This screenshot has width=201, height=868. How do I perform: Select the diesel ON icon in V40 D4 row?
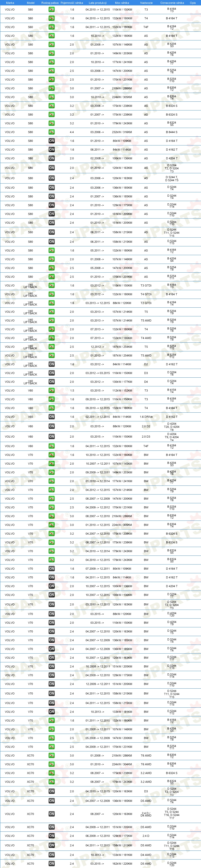tap(51, 382)
